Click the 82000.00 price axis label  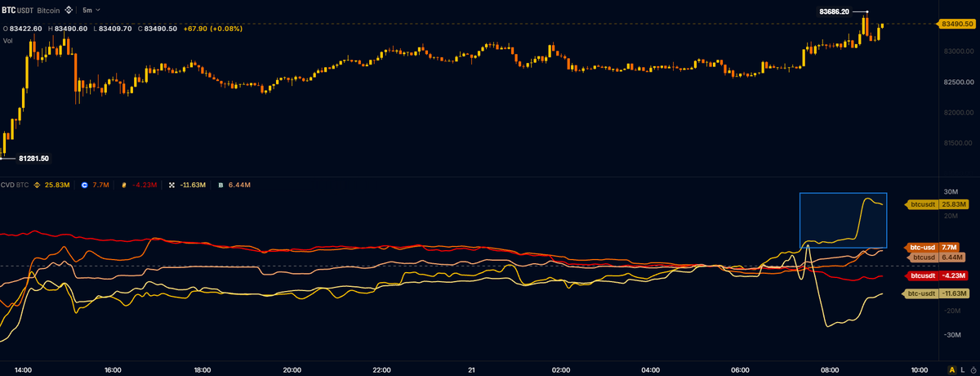(958, 113)
